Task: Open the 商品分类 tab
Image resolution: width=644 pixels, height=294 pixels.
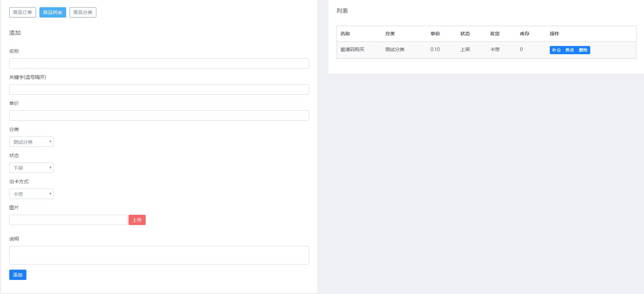Action: tap(83, 12)
